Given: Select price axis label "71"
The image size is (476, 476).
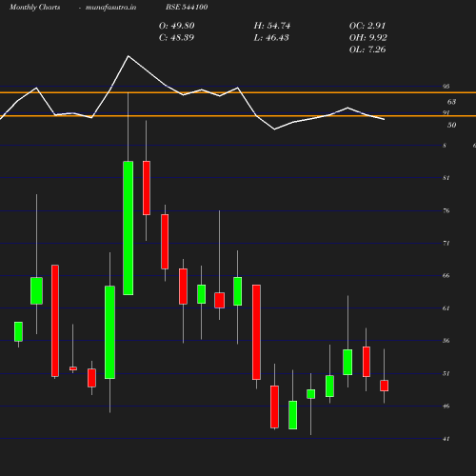Looking at the screenshot, I should tap(446, 244).
